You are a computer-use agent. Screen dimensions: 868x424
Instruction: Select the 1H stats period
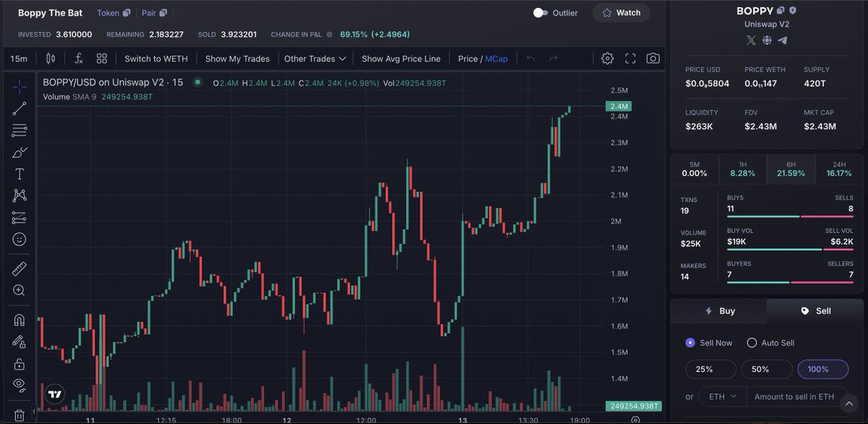(742, 169)
